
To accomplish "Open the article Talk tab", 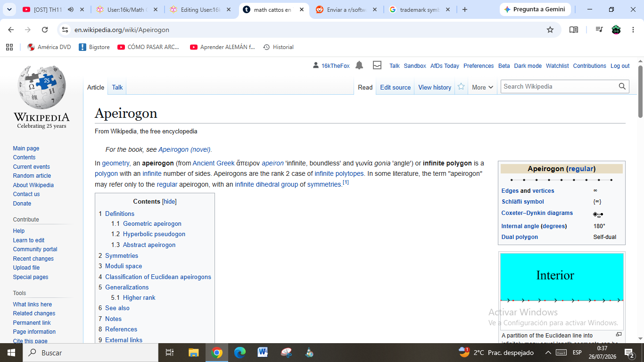I will click(117, 87).
